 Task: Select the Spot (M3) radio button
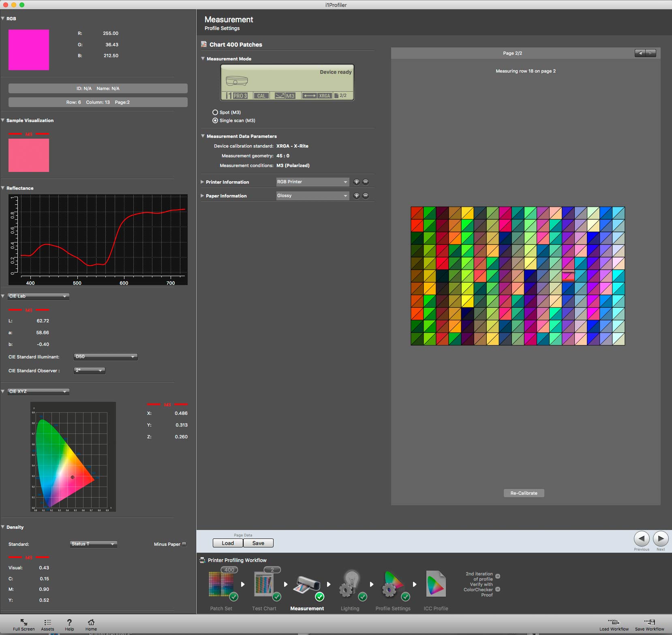pos(215,112)
